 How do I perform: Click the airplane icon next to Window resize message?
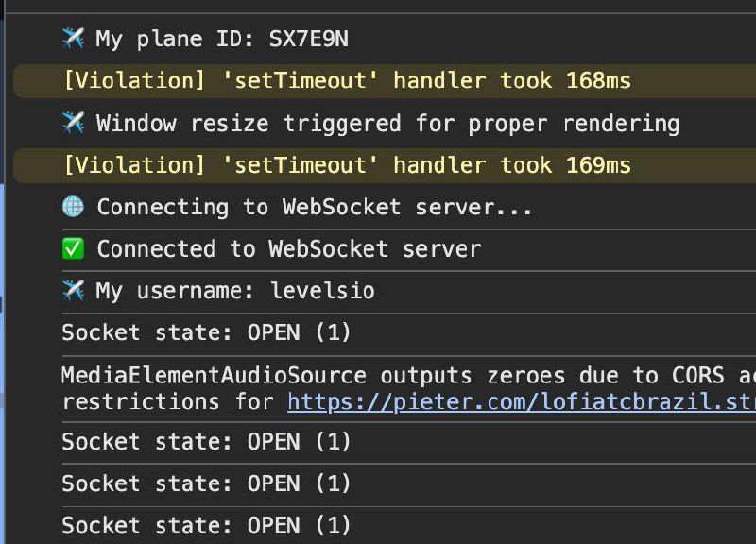pos(74,123)
